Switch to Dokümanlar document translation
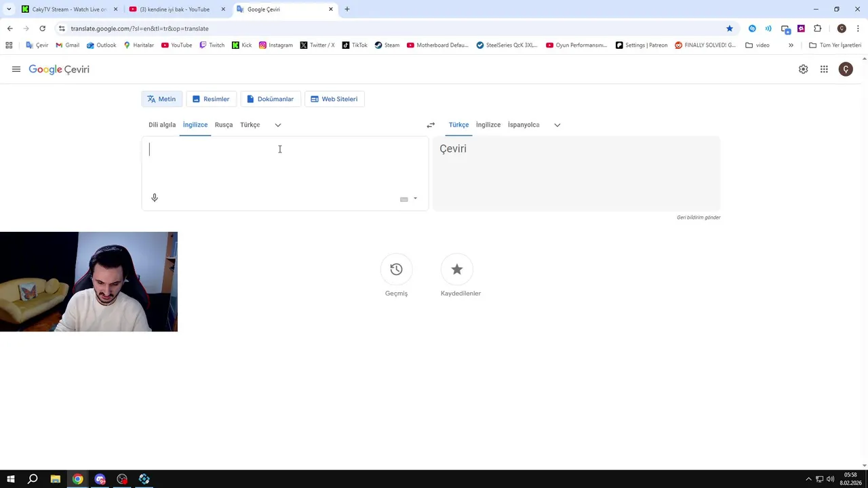868x488 pixels. [270, 99]
